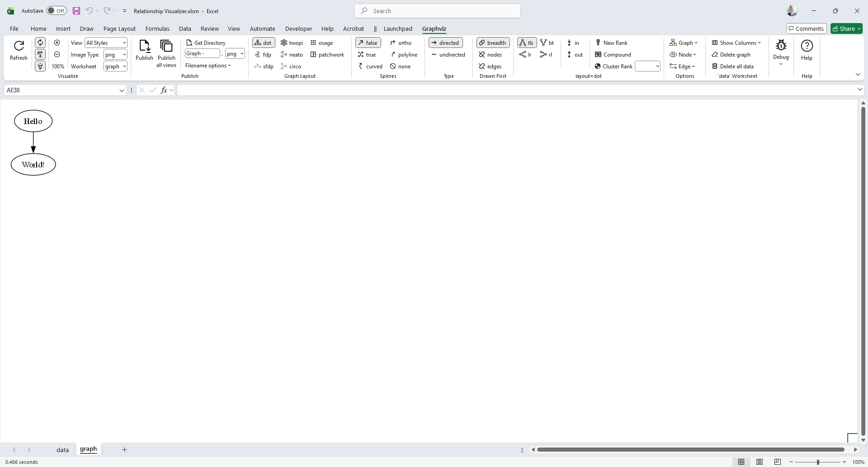
Task: Expand the Cluster Rank dropdown
Action: point(657,67)
